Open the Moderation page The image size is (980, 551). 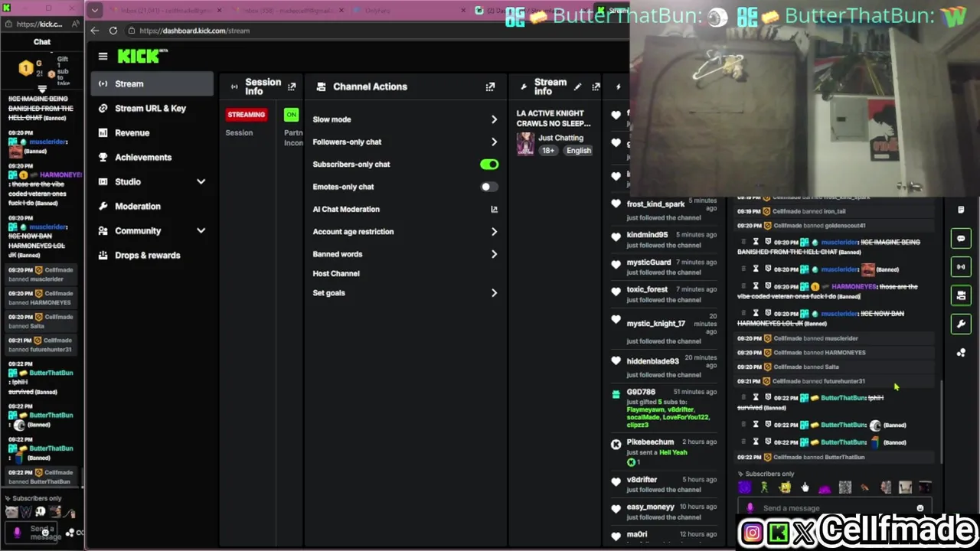(152, 206)
